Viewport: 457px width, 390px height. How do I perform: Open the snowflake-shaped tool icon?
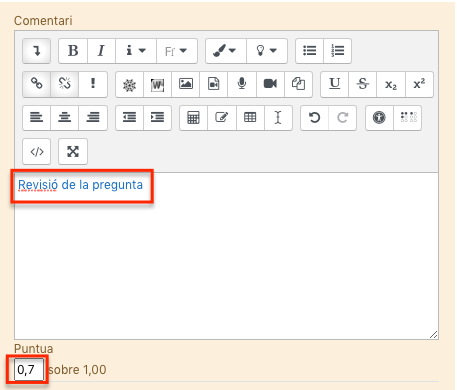(129, 84)
